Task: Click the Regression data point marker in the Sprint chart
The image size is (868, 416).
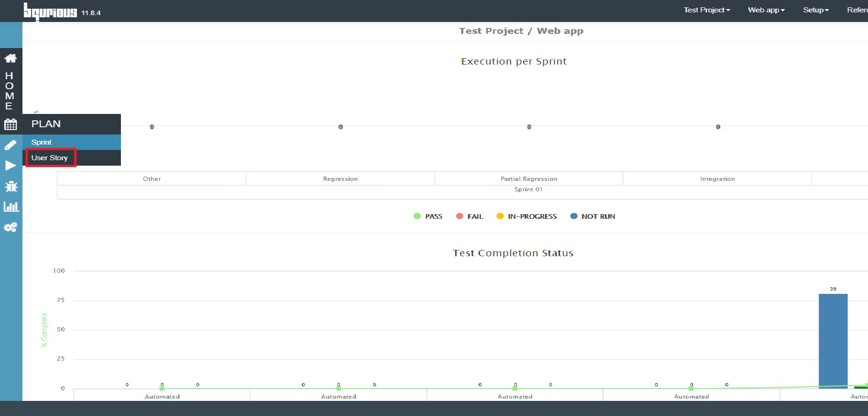Action: point(340,127)
